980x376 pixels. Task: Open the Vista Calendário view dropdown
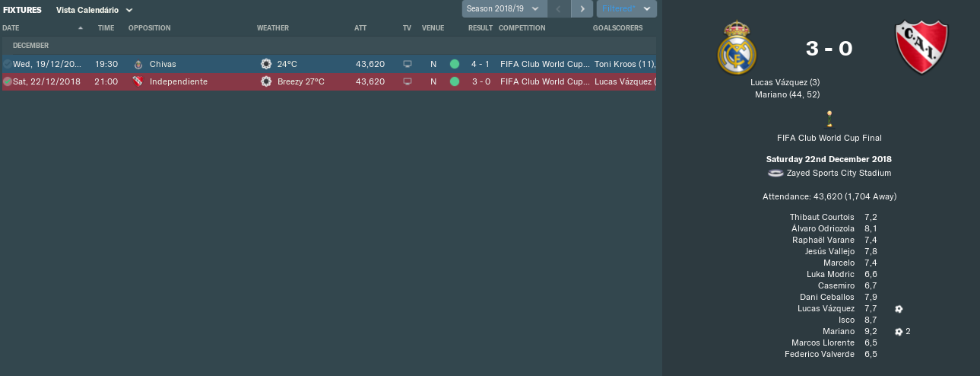pos(94,10)
